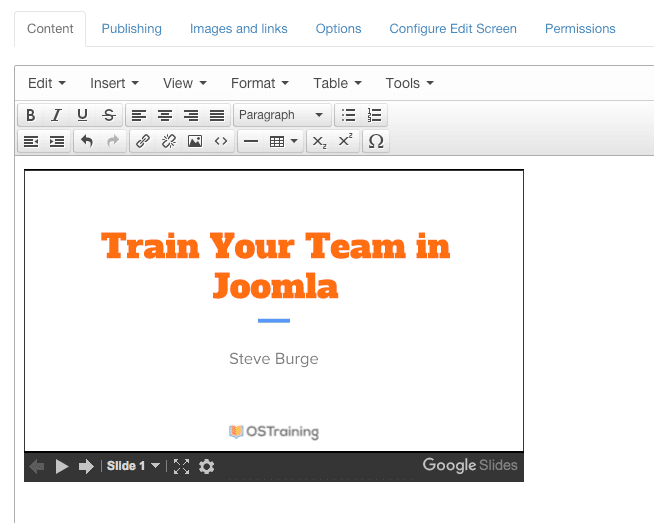Insert a horizontal line
The width and height of the screenshot is (654, 523).
(251, 141)
